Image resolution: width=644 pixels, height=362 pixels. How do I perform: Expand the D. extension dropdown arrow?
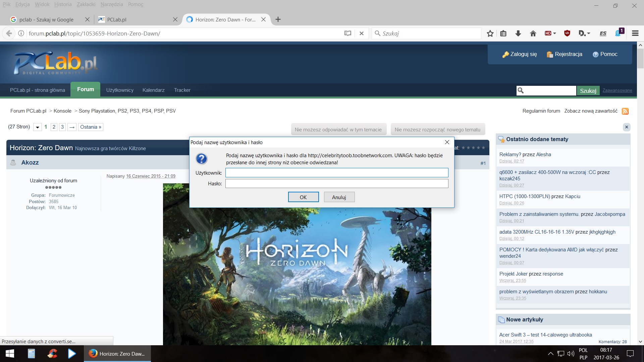[x=588, y=34]
